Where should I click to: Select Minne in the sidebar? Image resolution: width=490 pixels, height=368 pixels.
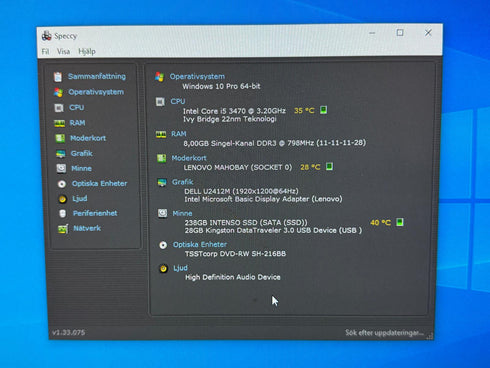tap(81, 168)
